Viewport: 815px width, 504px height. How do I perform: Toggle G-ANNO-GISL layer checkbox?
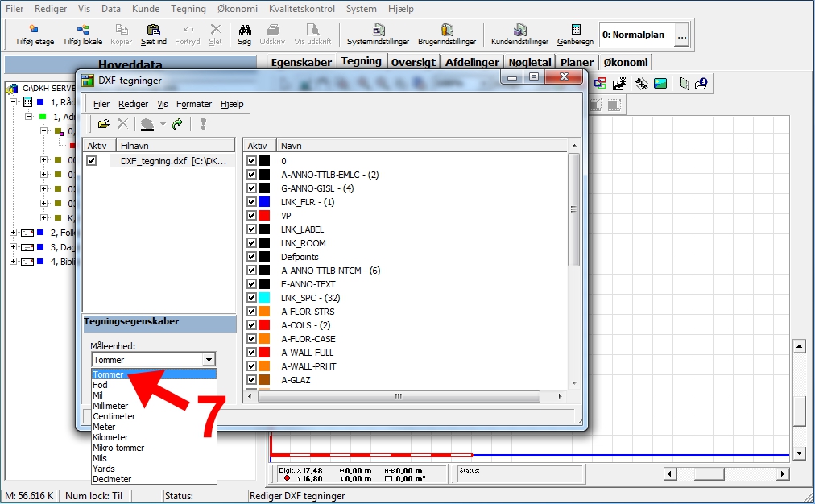tap(251, 188)
